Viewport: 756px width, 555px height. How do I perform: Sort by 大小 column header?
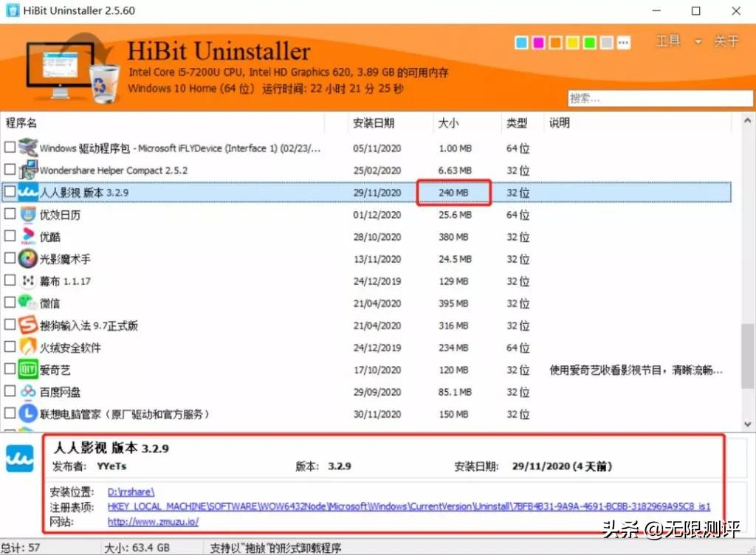[448, 123]
